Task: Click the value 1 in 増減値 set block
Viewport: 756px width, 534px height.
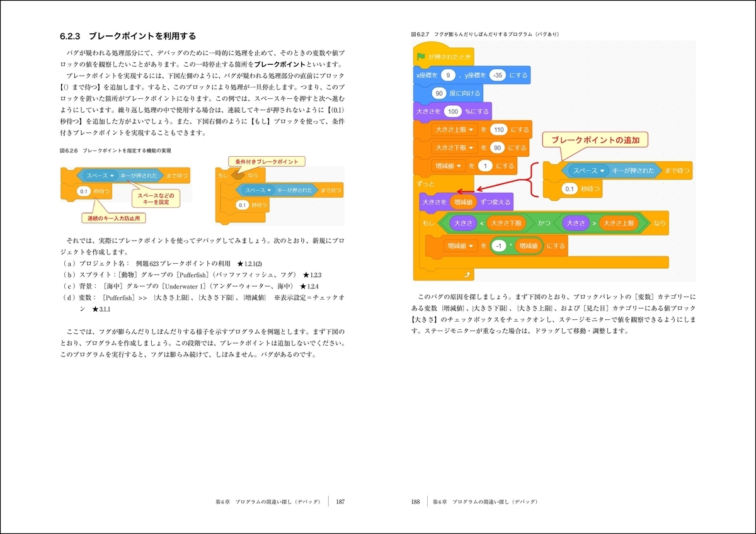Action: pos(485,166)
